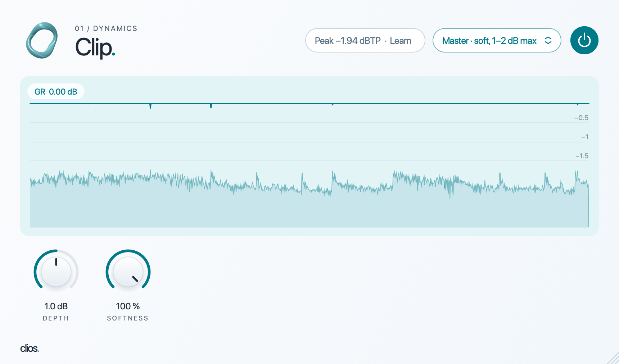Click the 1.0 dB depth value
619x364 pixels.
click(56, 306)
